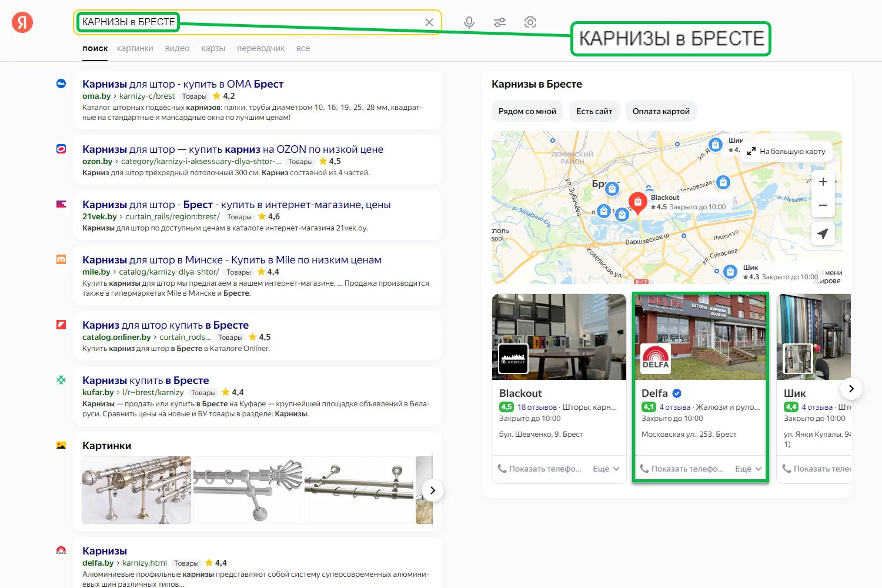Viewport: 882px width, 588px height.
Task: Open first curtain rod image thumbnail
Action: pos(136,490)
